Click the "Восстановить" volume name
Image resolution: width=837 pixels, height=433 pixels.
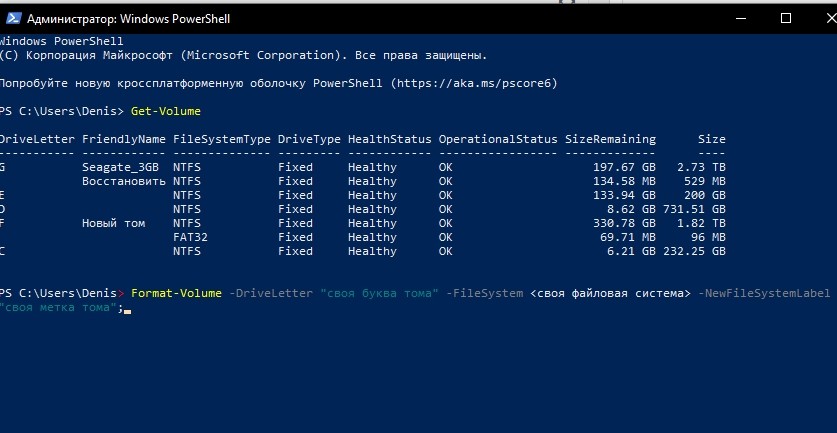coord(123,181)
